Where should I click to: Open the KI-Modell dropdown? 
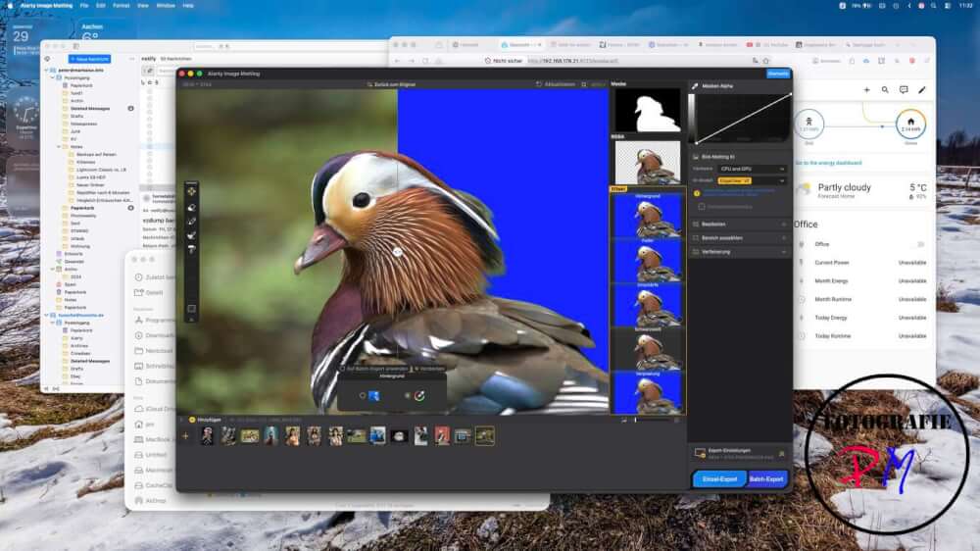coord(752,180)
